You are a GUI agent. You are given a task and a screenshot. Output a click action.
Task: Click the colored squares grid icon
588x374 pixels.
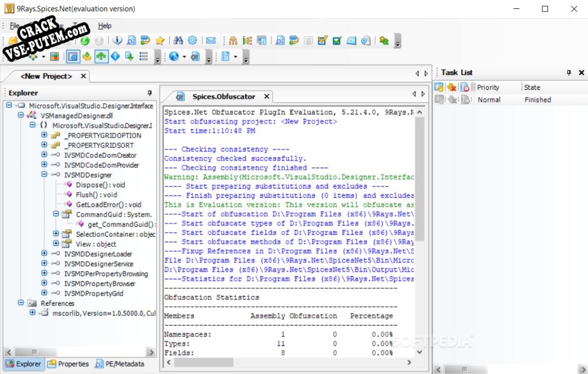(55, 57)
